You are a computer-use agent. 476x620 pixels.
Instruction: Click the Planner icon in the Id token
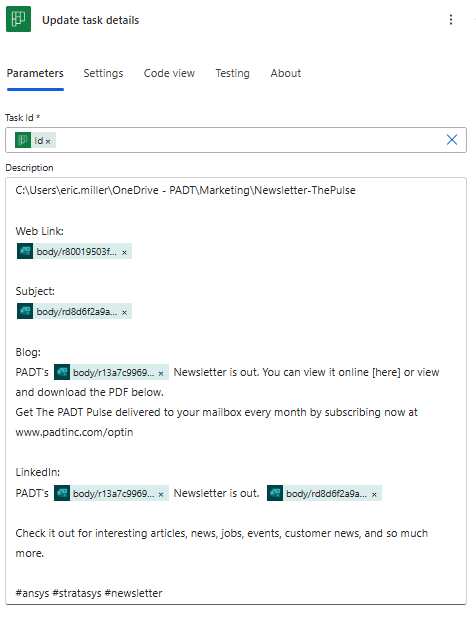point(23,140)
